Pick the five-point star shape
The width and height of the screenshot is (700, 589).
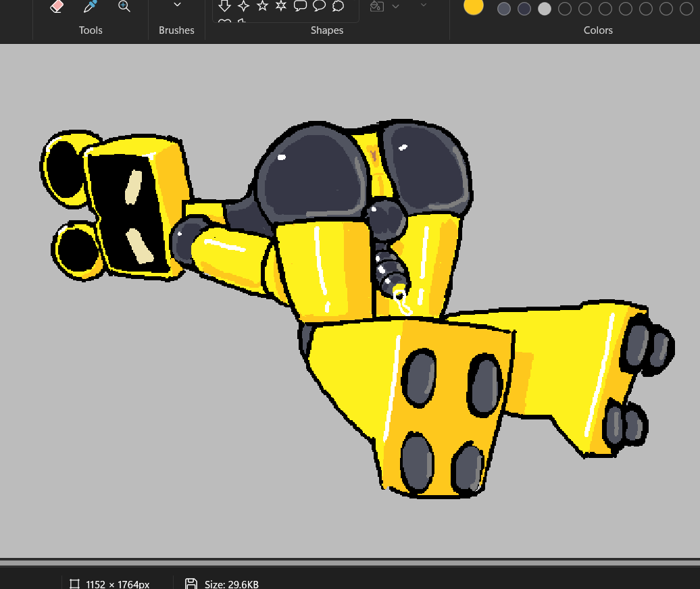262,6
